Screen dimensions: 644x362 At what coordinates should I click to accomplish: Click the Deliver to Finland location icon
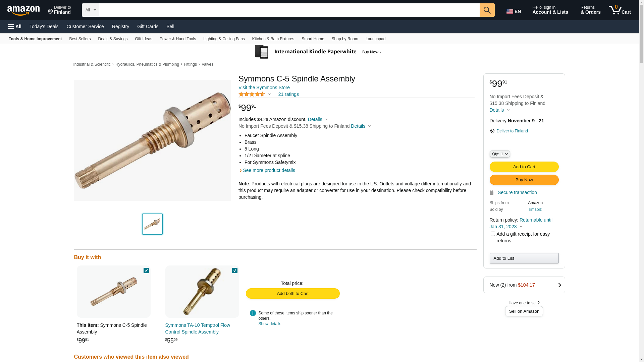coord(51,12)
